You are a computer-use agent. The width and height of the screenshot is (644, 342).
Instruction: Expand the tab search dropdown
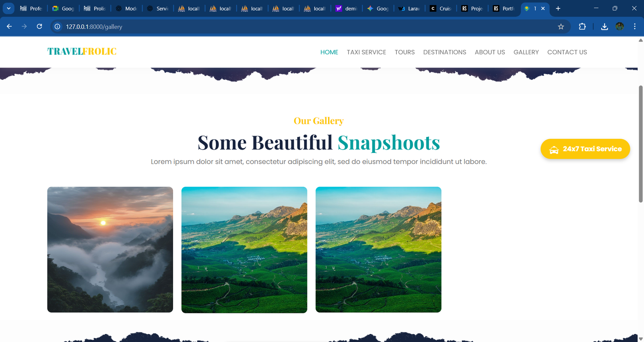8,8
